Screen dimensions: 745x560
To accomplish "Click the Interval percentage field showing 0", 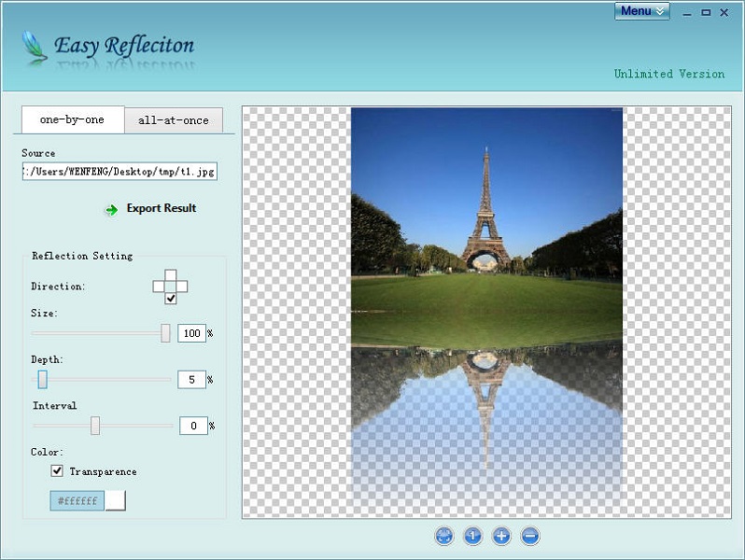I will (x=193, y=426).
